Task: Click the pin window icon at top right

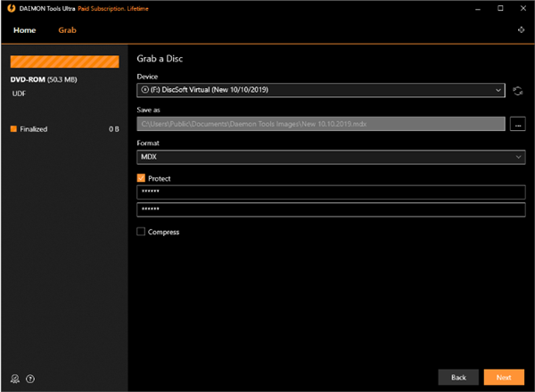Action: click(521, 30)
